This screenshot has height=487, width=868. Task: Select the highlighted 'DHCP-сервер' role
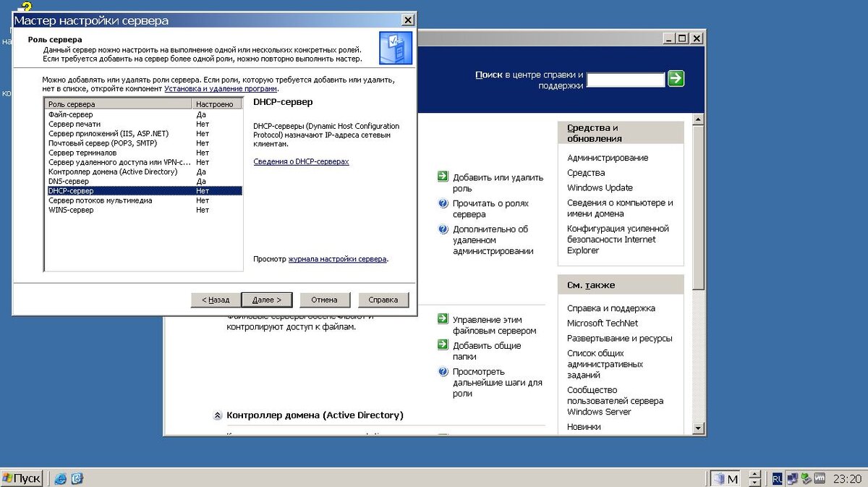tap(143, 190)
